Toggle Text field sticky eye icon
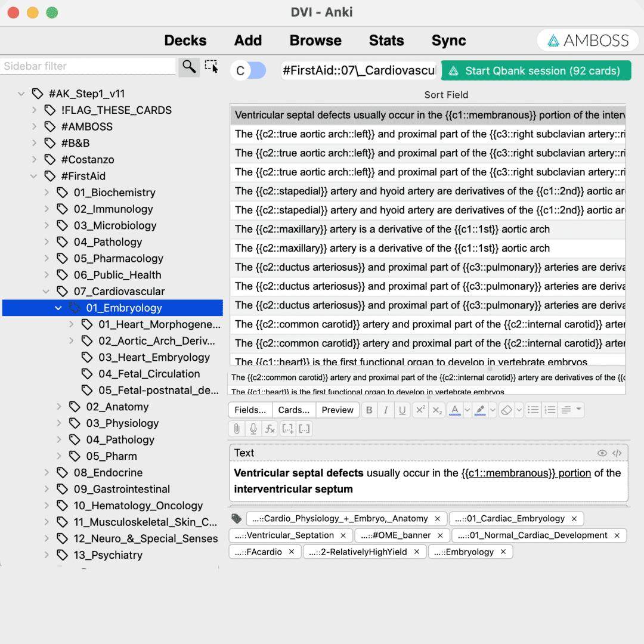 pos(602,453)
